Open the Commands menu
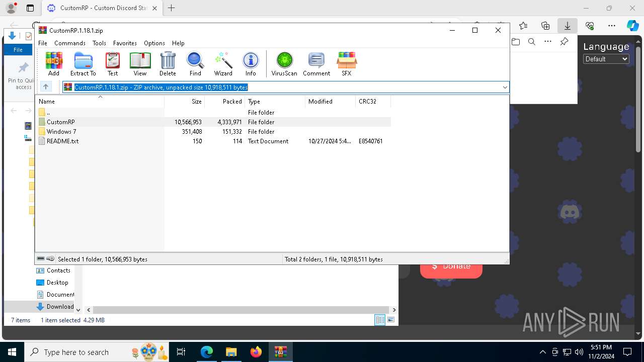Viewport: 644px width, 362px height. [x=70, y=43]
